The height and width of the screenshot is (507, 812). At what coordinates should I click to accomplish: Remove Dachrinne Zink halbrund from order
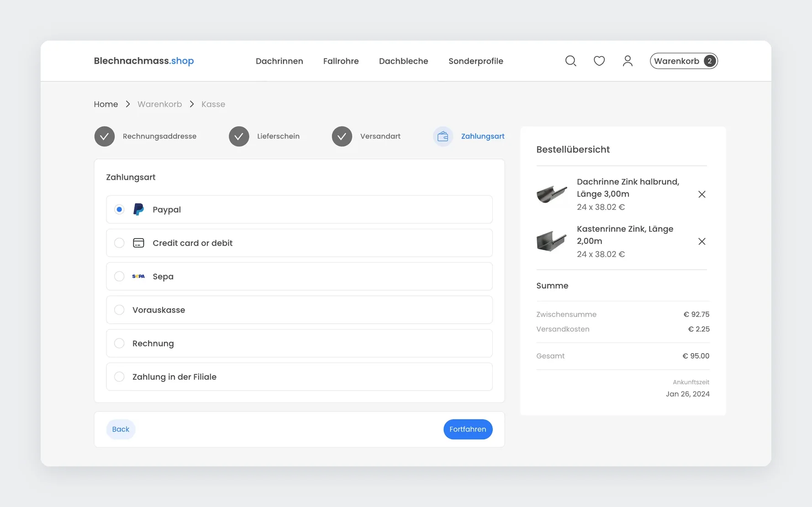[x=701, y=194]
